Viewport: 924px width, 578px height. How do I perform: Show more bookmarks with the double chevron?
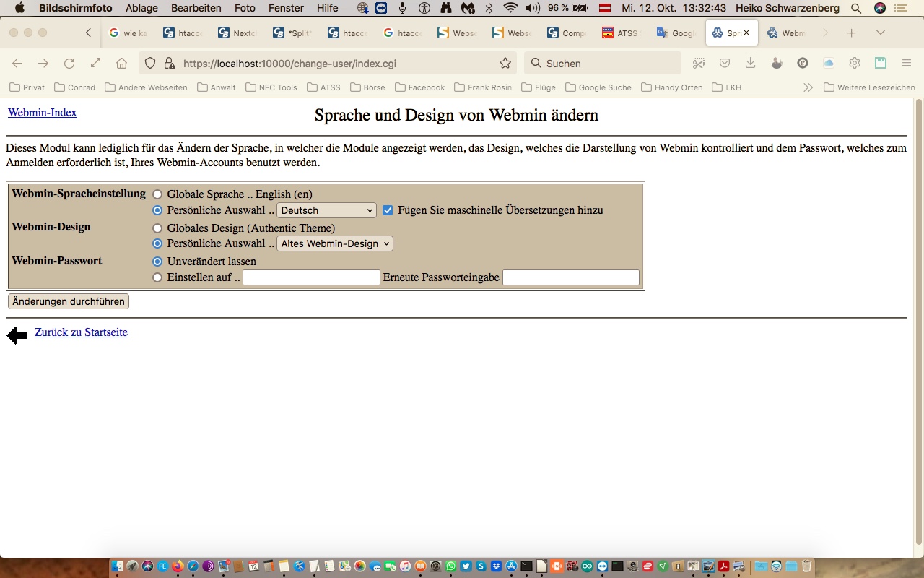808,87
